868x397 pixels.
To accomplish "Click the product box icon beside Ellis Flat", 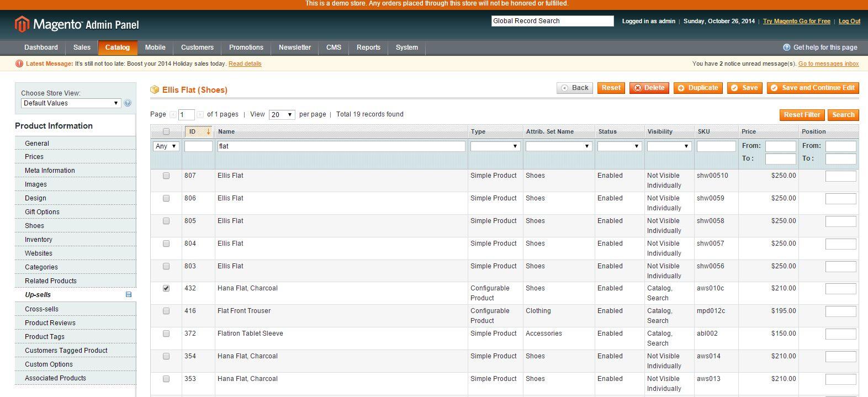I will tap(155, 90).
